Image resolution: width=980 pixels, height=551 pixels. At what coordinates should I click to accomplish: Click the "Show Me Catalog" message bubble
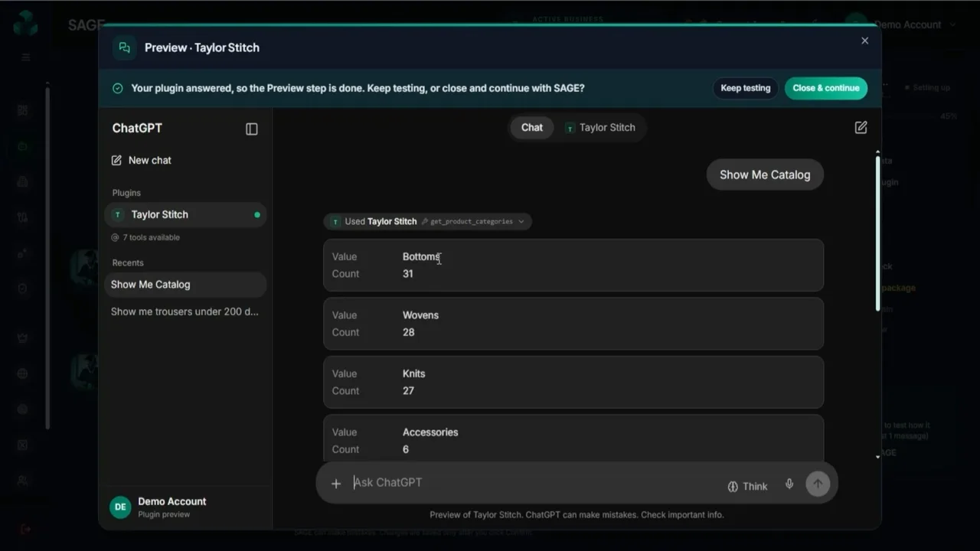(765, 174)
